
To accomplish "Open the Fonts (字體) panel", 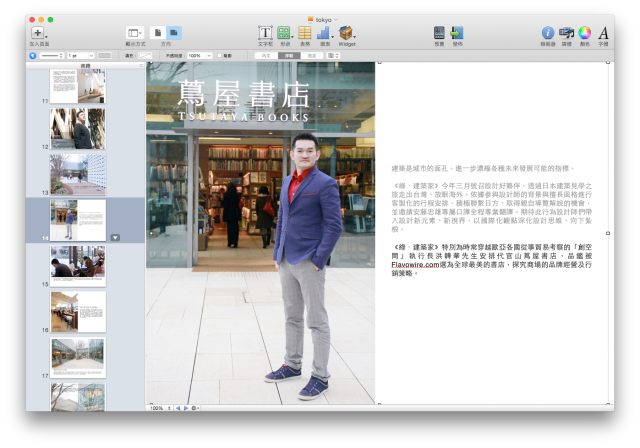I will pyautogui.click(x=603, y=33).
